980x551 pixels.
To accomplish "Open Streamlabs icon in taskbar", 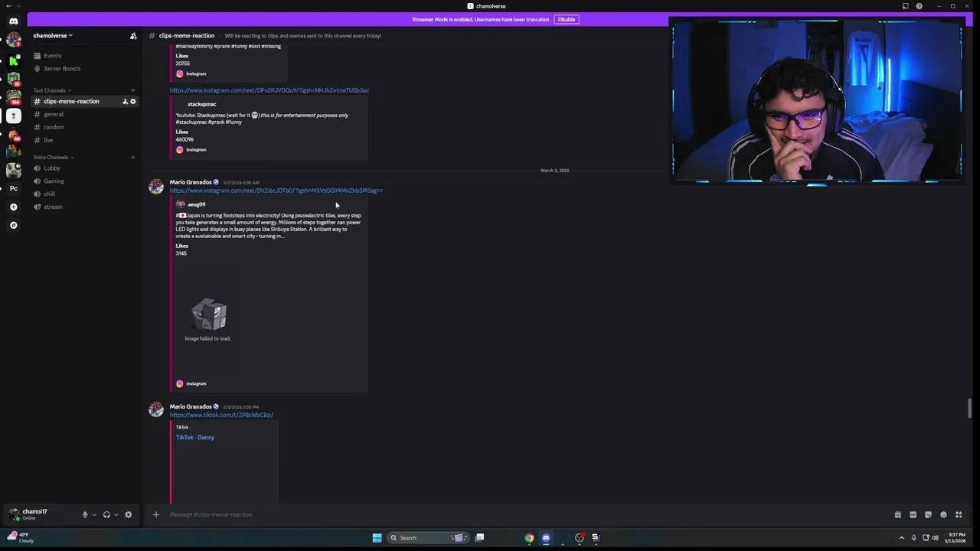I will tap(596, 538).
